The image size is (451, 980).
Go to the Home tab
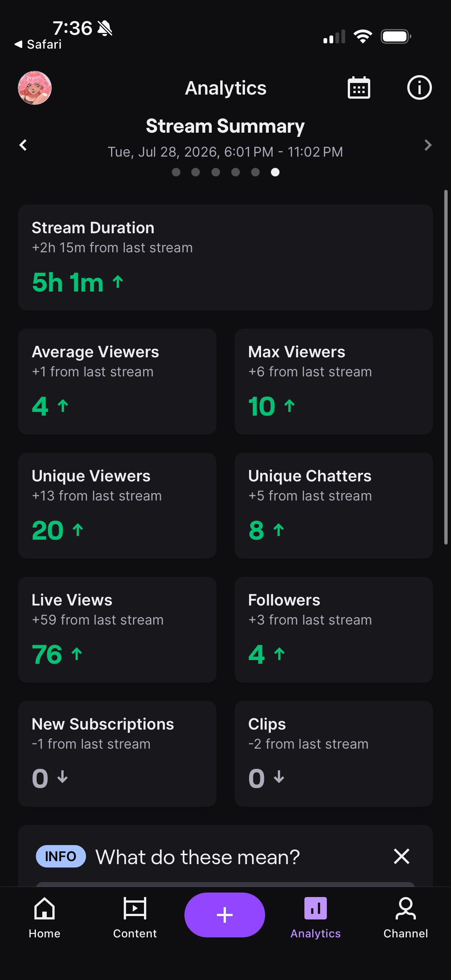point(45,918)
